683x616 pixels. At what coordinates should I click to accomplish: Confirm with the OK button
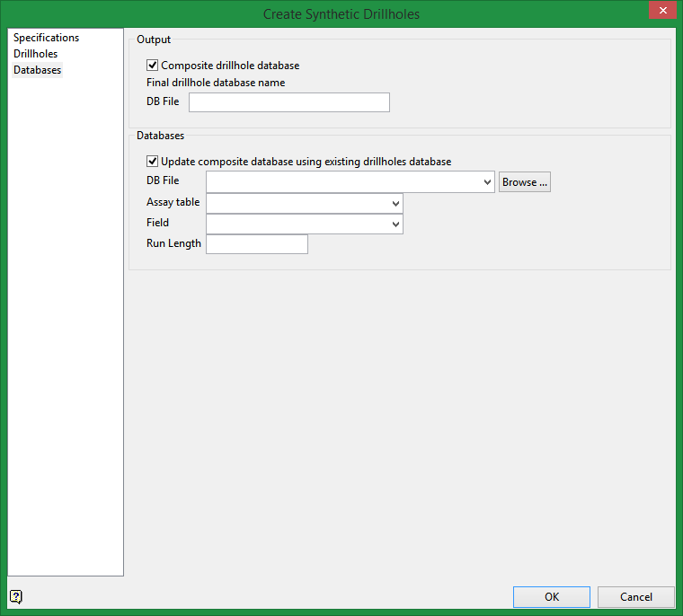[x=551, y=597]
